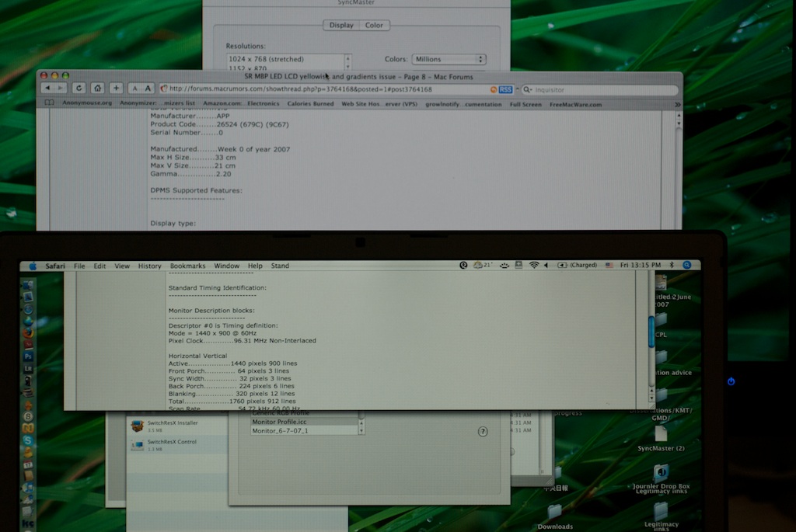Open the FreeMacWare.com bookmark
This screenshot has height=532, width=796.
576,105
